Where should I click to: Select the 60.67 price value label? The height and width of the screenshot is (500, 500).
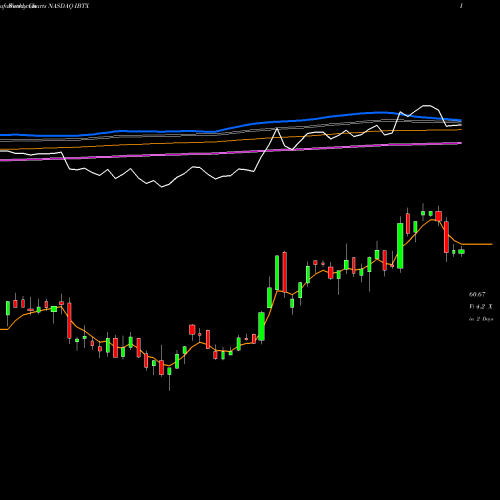click(477, 294)
